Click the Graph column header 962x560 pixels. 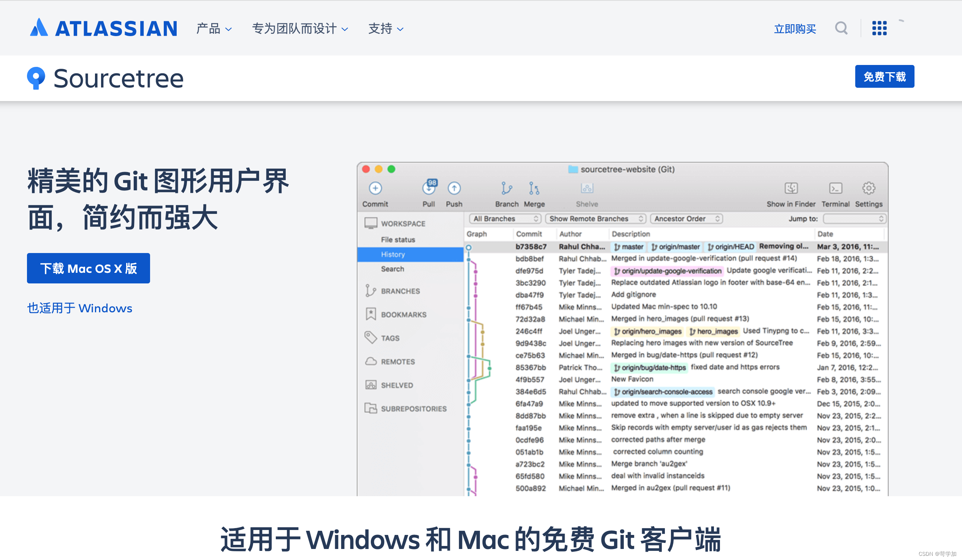point(476,234)
